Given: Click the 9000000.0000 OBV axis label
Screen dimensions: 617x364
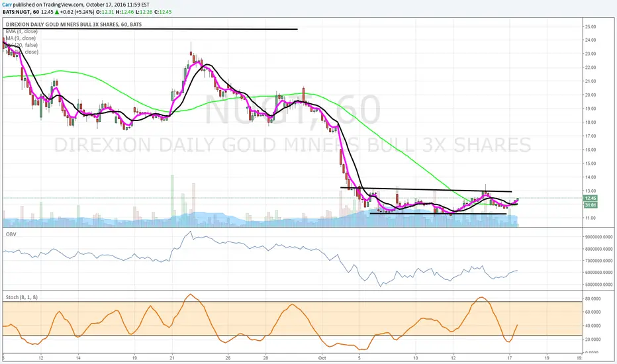Looking at the screenshot, I should pos(599,237).
